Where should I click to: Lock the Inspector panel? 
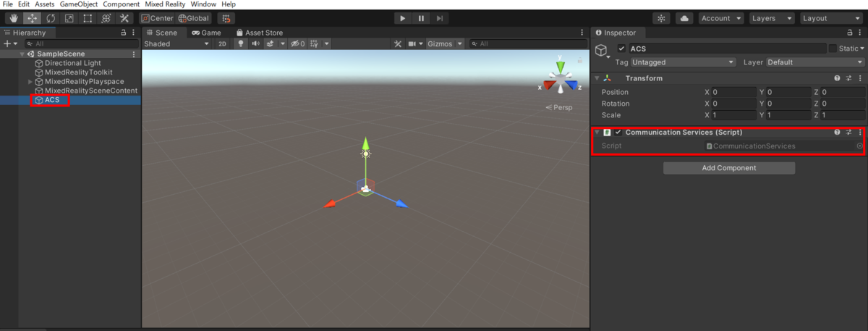tap(848, 33)
